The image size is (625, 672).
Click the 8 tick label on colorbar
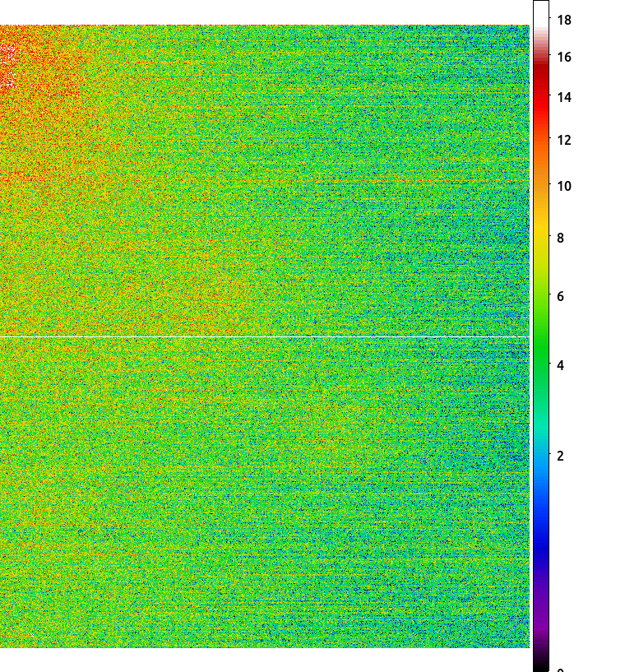[560, 239]
